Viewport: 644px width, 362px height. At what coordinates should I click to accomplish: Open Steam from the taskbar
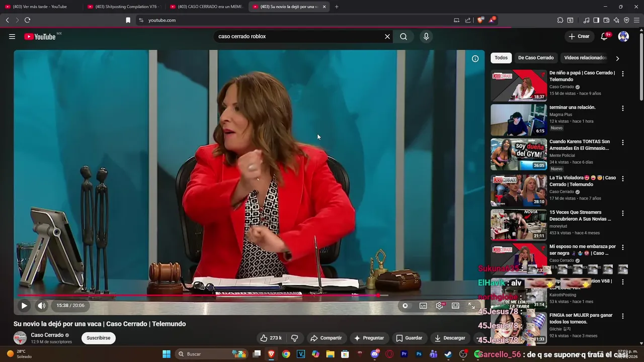click(x=448, y=354)
